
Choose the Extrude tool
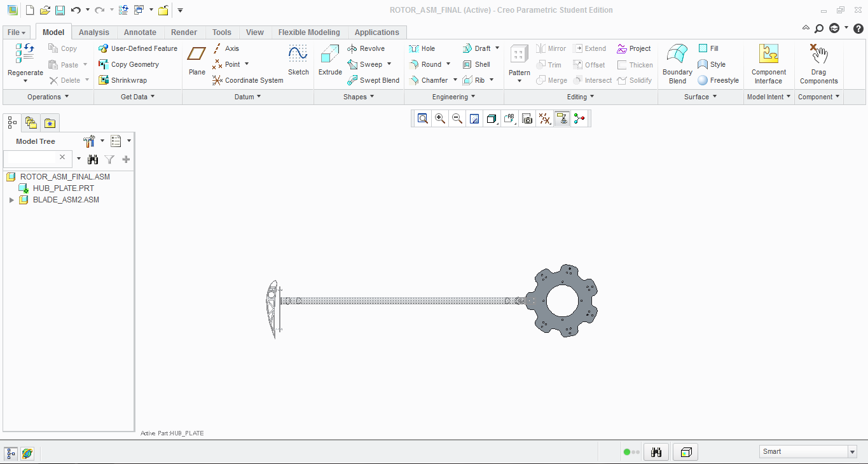click(x=330, y=60)
